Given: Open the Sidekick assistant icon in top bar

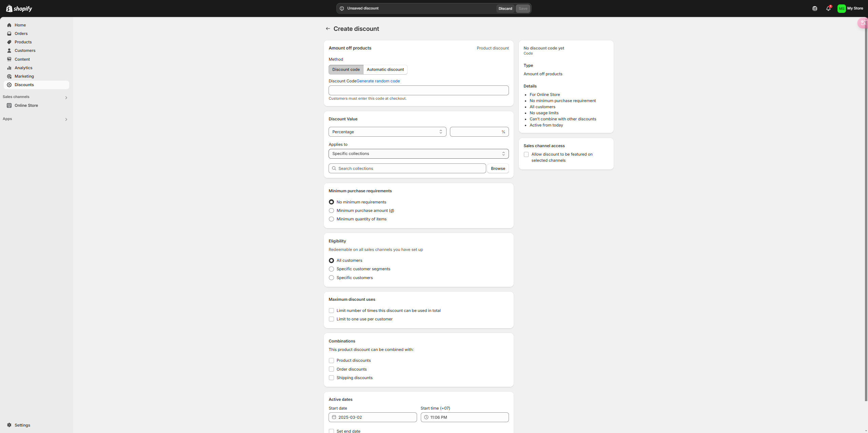Looking at the screenshot, I should tap(815, 8).
